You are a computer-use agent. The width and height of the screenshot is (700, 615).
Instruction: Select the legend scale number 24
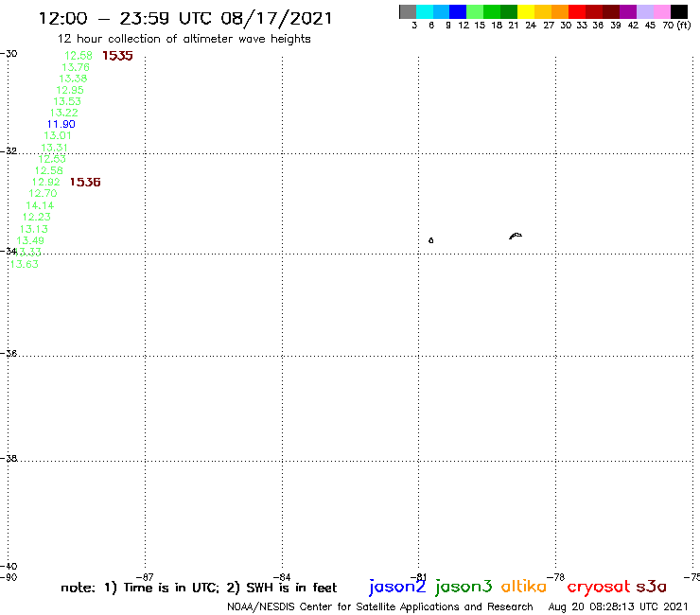tap(531, 26)
